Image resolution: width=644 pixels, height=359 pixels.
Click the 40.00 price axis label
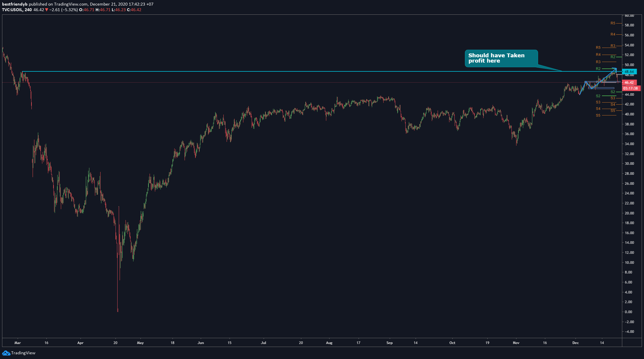629,114
